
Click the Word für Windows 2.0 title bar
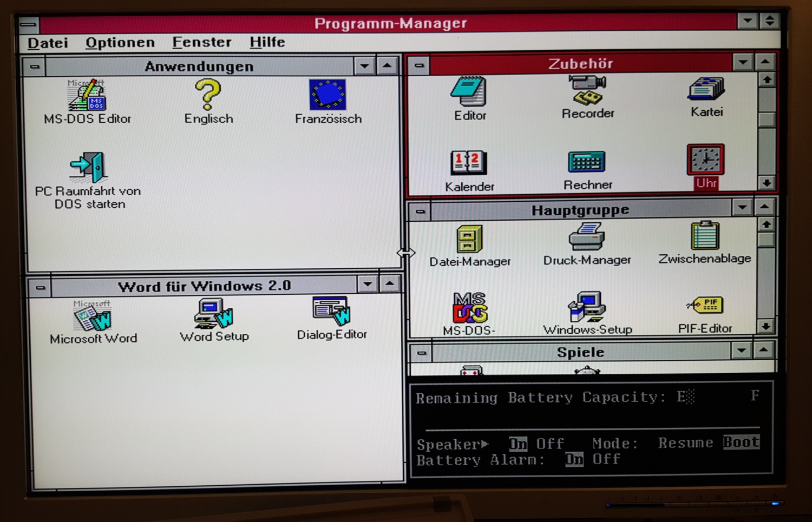pos(204,286)
